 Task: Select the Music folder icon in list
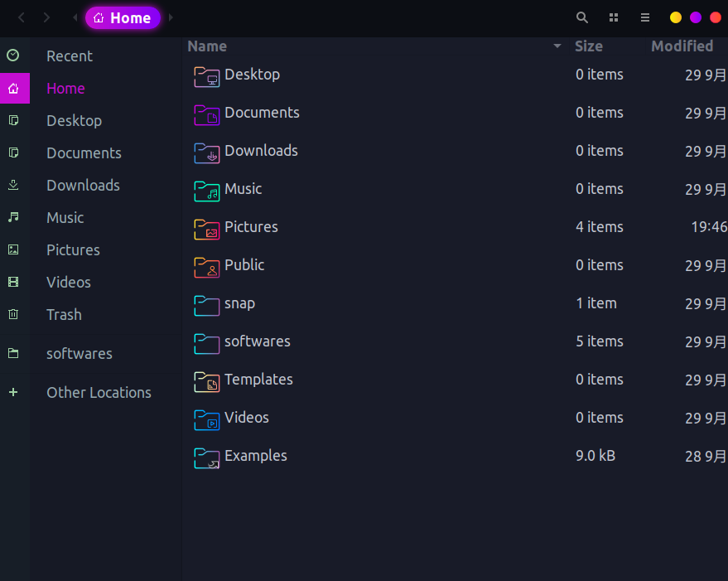click(x=206, y=191)
